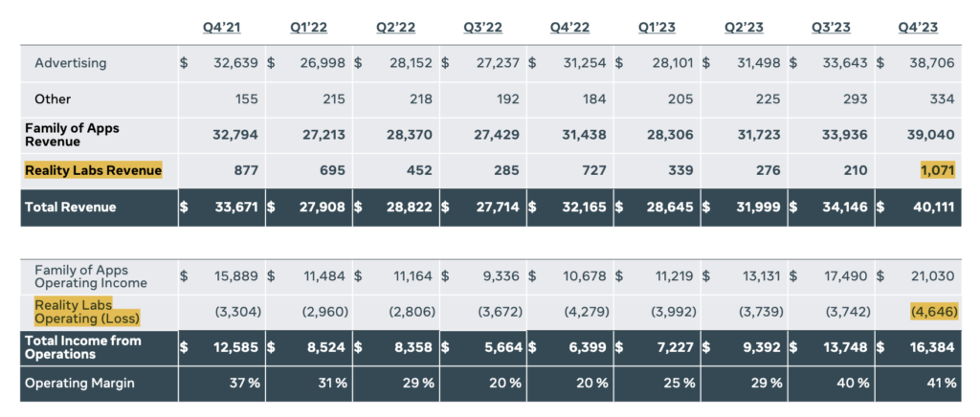
Task: Click the highlighted Reality Labs Operating (Loss) label
Action: pos(87,311)
